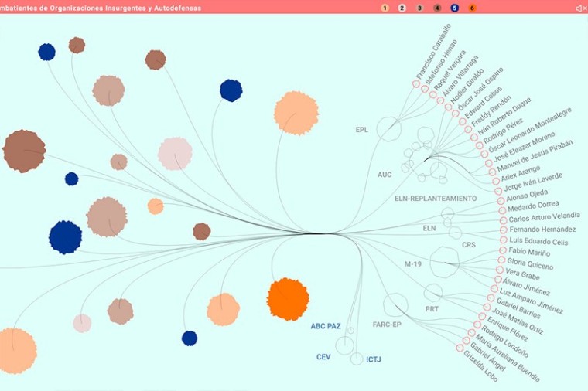Open the Rodrigo Pérez node
The width and height of the screenshot is (588, 391).
point(480,145)
